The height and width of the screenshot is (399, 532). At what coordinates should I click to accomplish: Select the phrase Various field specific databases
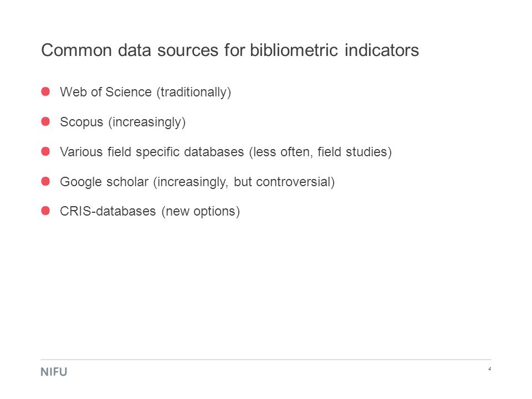click(152, 152)
